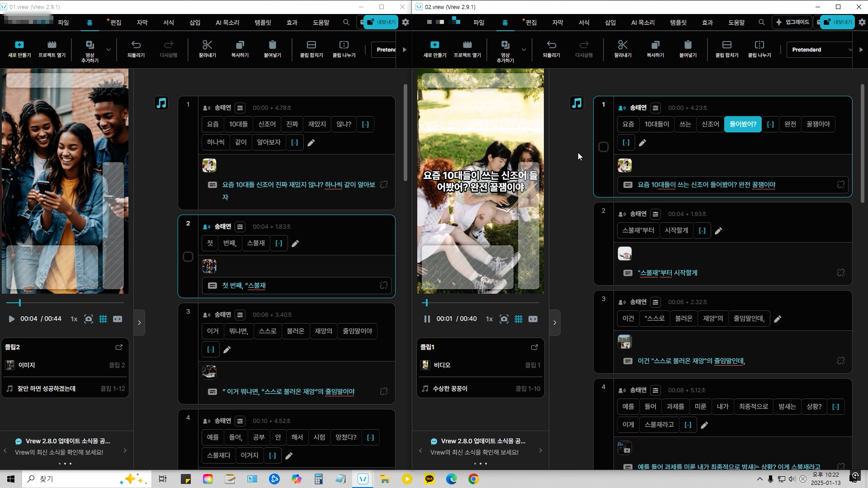
Task: Expand the add-video dropdown arrow in 01.vrew
Action: [108, 50]
